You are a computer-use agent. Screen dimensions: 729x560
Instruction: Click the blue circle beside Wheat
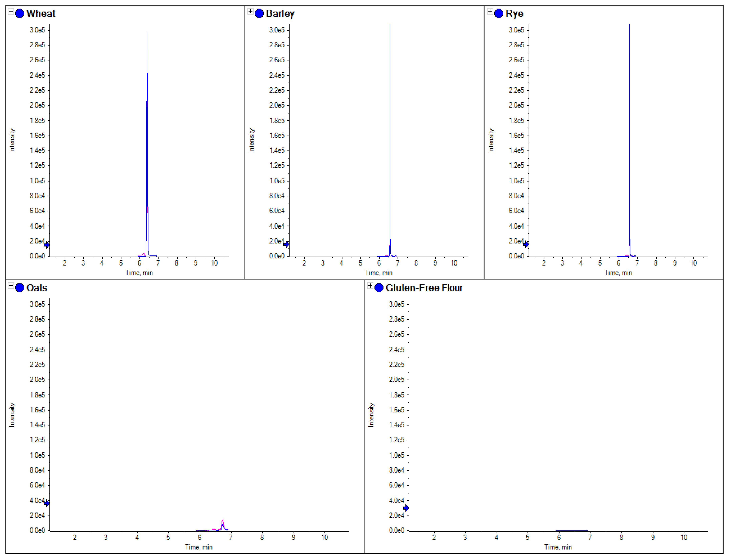pos(20,14)
